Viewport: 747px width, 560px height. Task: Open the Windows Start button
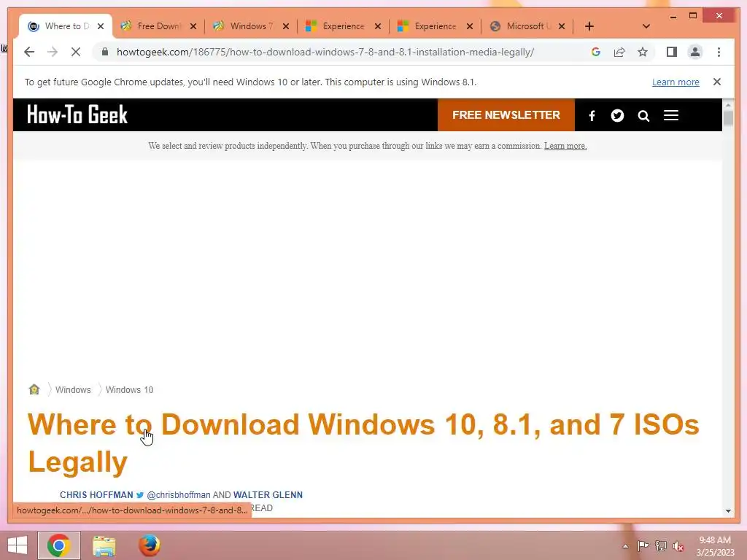(18, 545)
